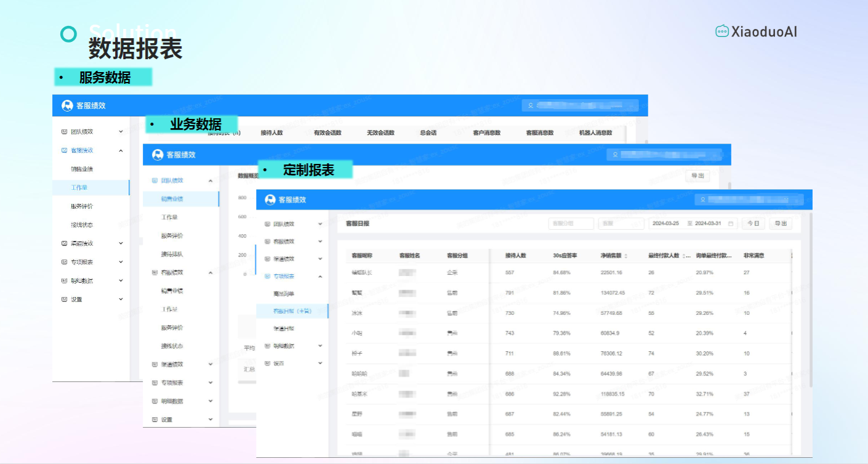This screenshot has width=868, height=464.
Task: Click the front window vertical scrollbar
Action: tap(811, 301)
